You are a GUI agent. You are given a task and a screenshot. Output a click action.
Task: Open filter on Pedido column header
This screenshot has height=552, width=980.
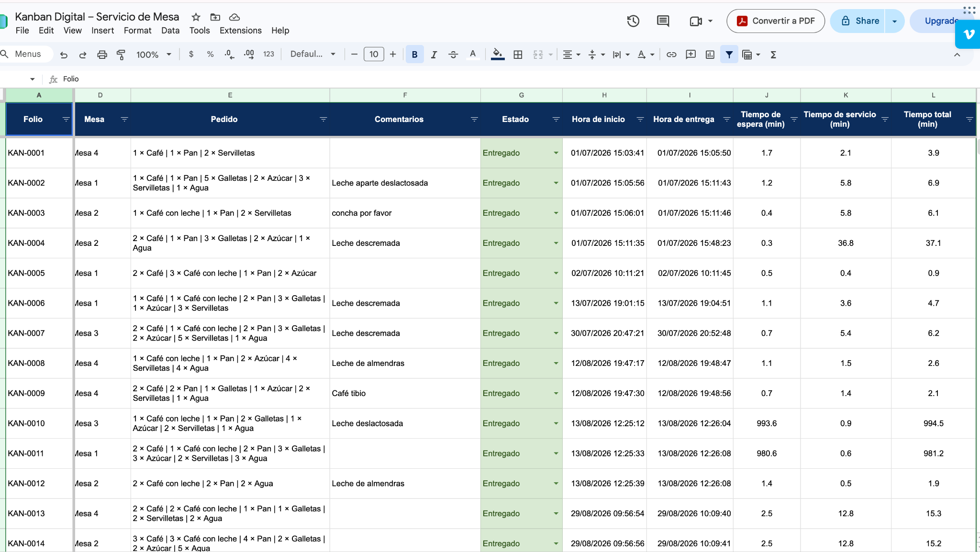click(x=323, y=119)
